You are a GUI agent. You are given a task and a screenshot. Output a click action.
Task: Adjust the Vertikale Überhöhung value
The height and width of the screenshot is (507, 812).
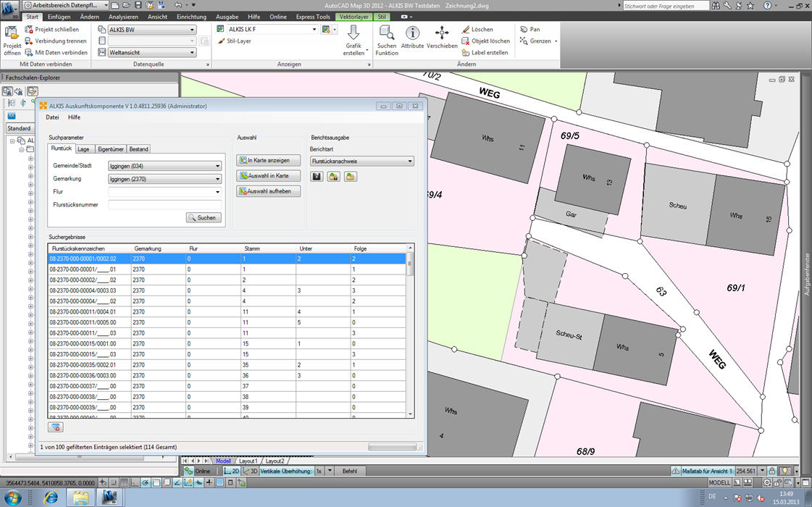click(x=319, y=471)
